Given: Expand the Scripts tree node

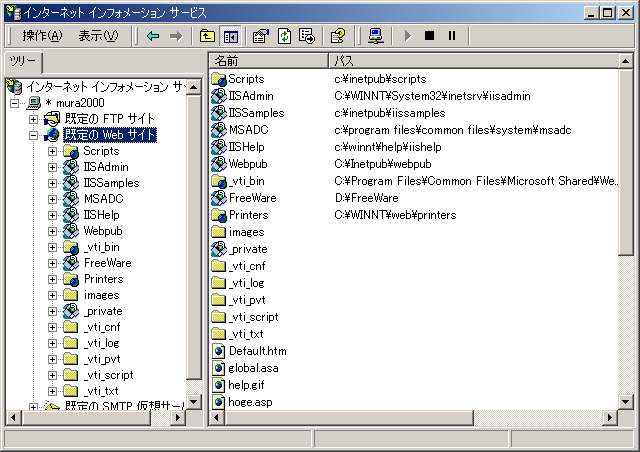Looking at the screenshot, I should tap(52, 151).
